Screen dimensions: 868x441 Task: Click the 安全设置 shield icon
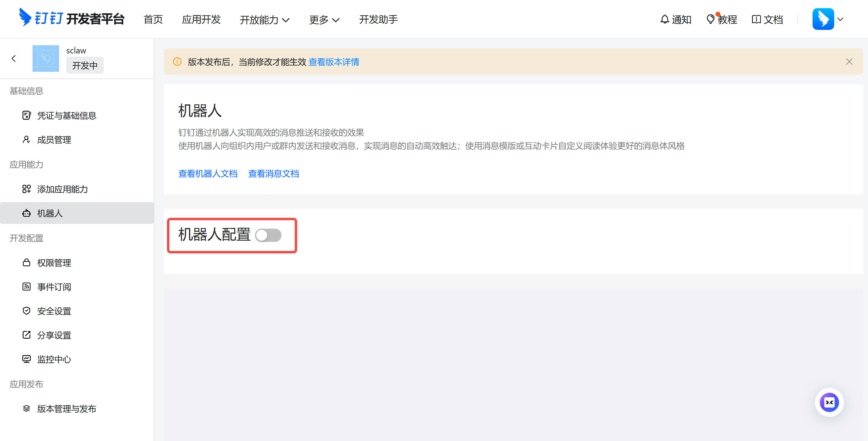(x=26, y=311)
